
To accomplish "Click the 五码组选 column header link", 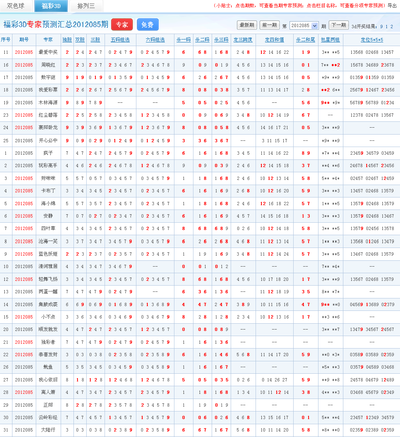I will tap(120, 40).
